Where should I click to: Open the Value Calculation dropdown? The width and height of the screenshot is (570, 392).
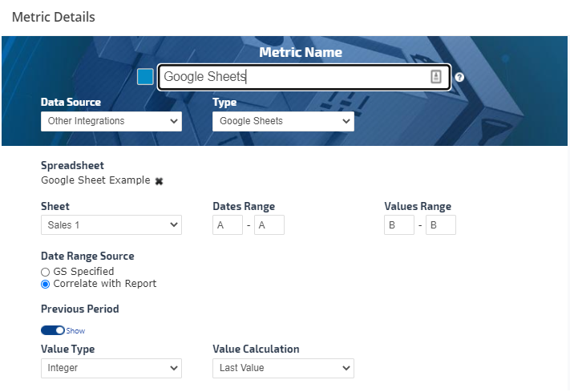[x=283, y=368]
